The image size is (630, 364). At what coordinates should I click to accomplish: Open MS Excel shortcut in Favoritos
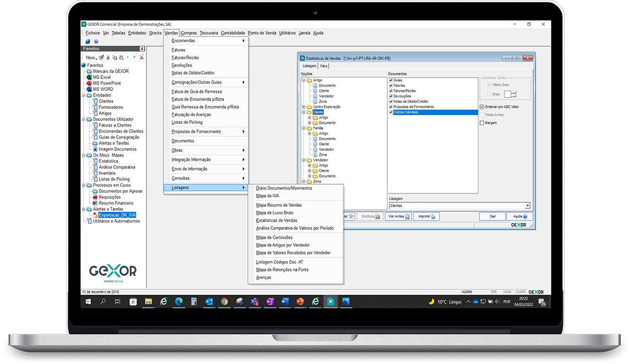tap(101, 77)
